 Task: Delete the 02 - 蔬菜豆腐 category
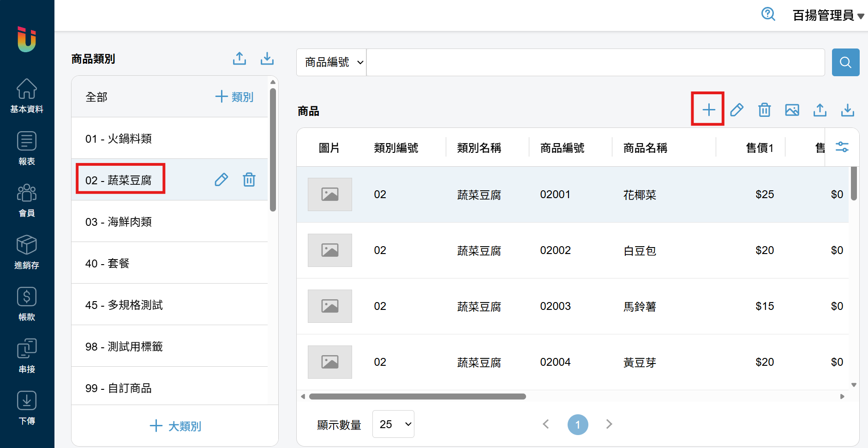click(249, 180)
